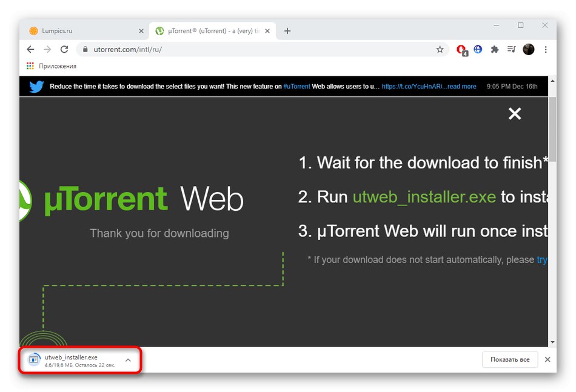Viewport: 576px width, 392px height.
Task: Open the Chrome three-dot menu
Action: (x=546, y=49)
